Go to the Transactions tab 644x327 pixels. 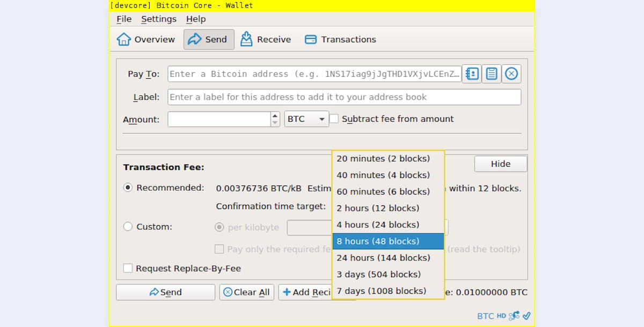click(340, 40)
